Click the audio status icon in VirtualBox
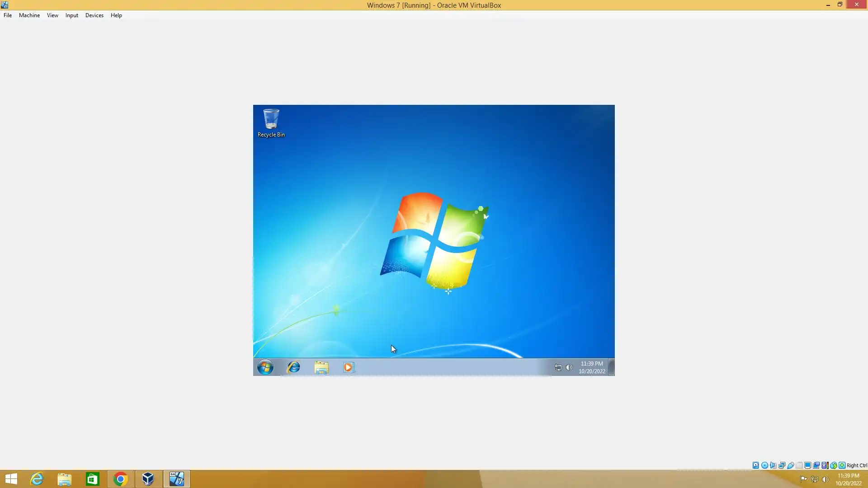The image size is (868, 488). pyautogui.click(x=773, y=465)
